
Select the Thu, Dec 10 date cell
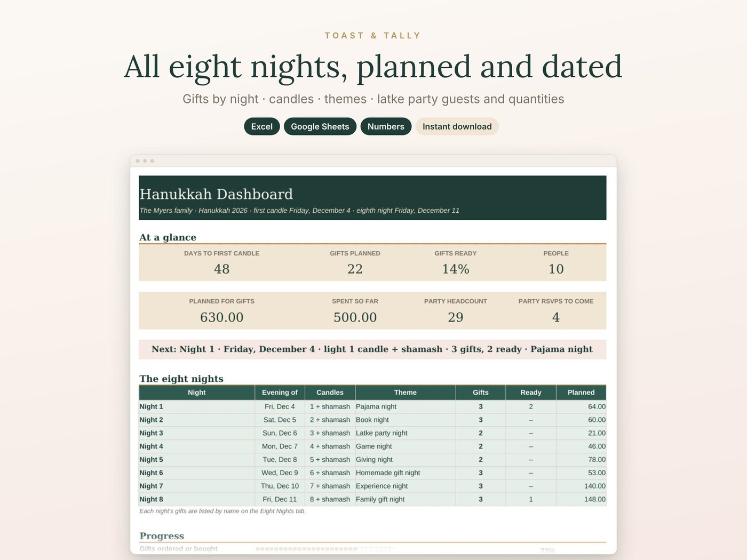pyautogui.click(x=280, y=486)
